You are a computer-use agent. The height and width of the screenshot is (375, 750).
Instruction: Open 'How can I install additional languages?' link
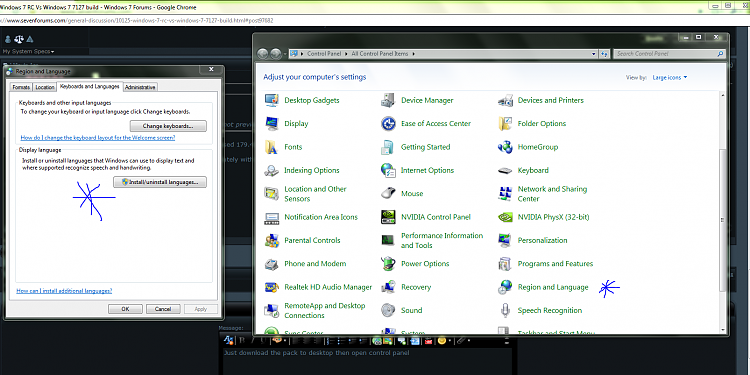pyautogui.click(x=64, y=291)
